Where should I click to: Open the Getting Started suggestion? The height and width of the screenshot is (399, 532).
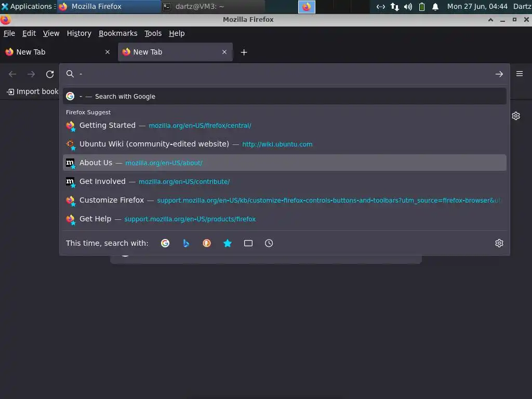coord(284,125)
